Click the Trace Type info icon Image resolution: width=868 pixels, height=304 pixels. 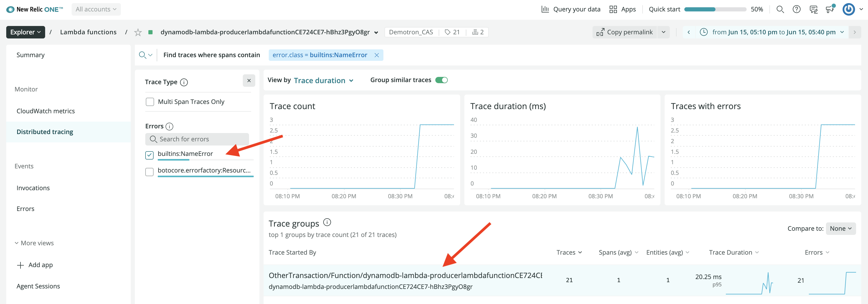[x=184, y=82]
